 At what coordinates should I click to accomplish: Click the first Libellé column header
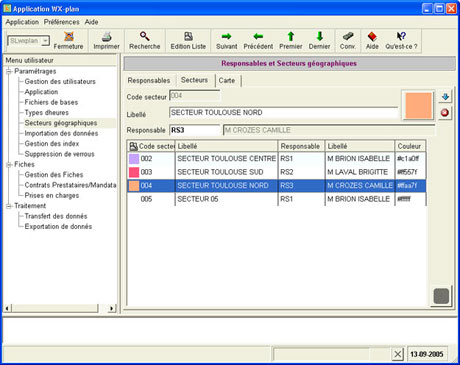point(226,146)
